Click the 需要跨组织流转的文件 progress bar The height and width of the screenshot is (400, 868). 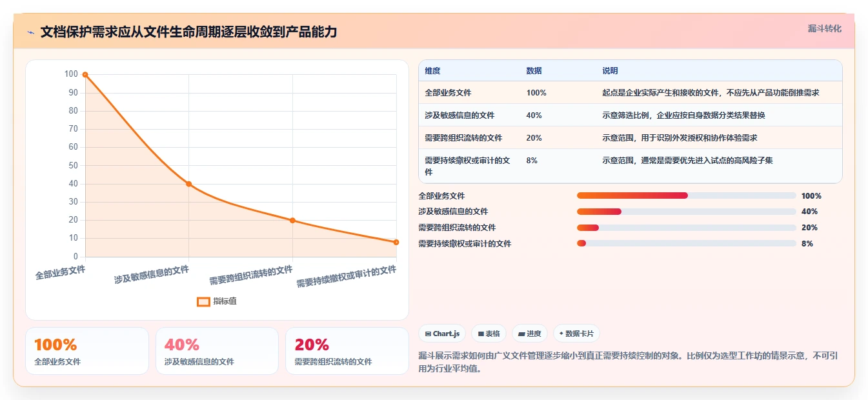687,228
